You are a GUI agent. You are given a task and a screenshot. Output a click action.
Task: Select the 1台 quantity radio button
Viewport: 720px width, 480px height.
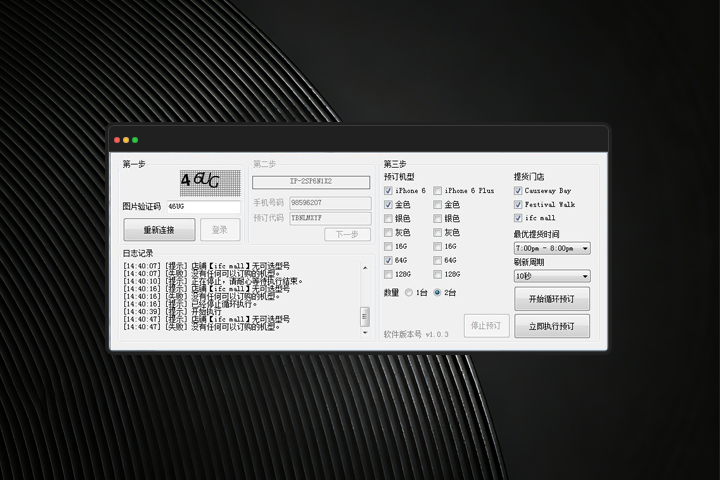click(x=409, y=293)
